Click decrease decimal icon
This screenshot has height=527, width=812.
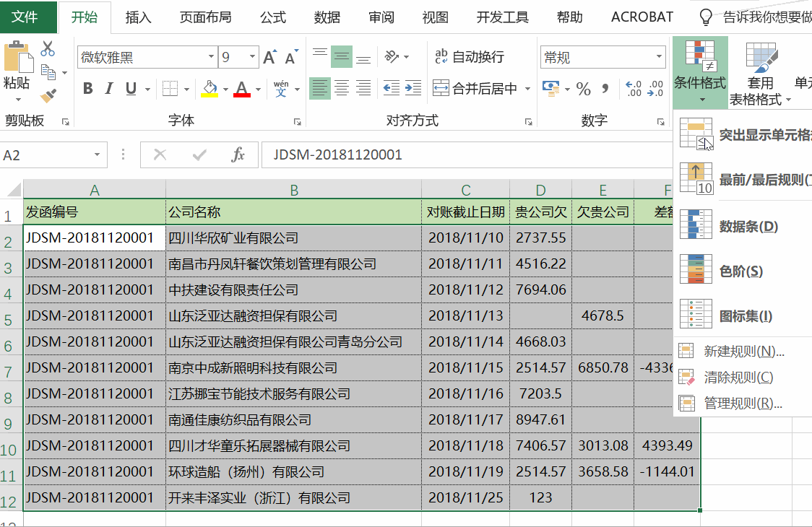tap(655, 89)
